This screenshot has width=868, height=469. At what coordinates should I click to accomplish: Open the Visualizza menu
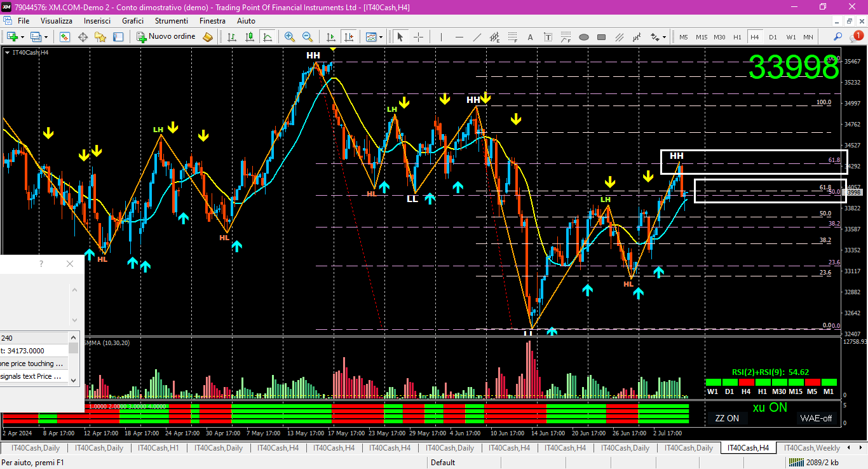pyautogui.click(x=57, y=21)
